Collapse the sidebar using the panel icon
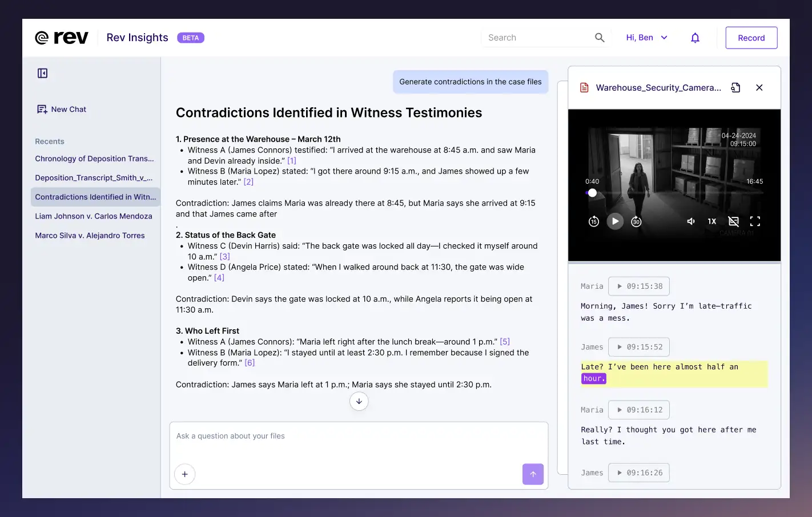The width and height of the screenshot is (812, 517). (x=42, y=73)
